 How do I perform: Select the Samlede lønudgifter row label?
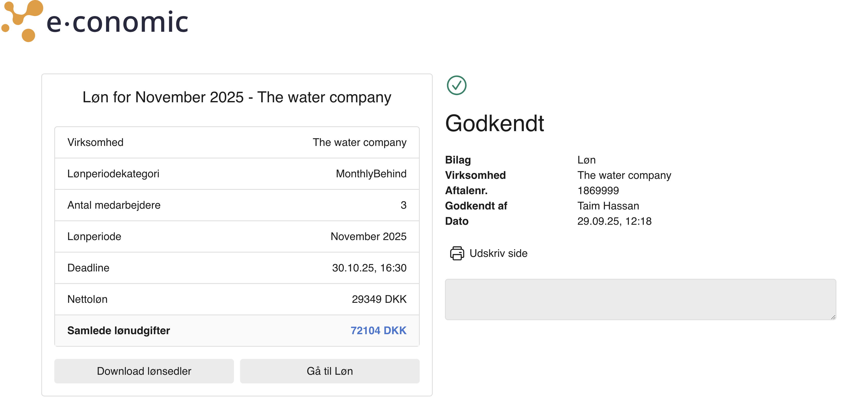pos(118,331)
